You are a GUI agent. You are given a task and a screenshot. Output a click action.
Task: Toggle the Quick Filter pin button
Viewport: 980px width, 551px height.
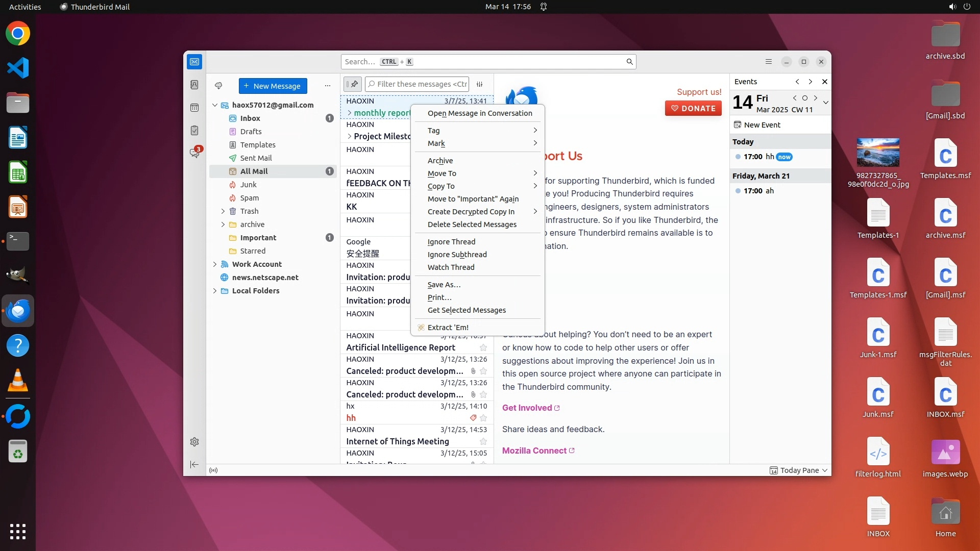pos(353,84)
